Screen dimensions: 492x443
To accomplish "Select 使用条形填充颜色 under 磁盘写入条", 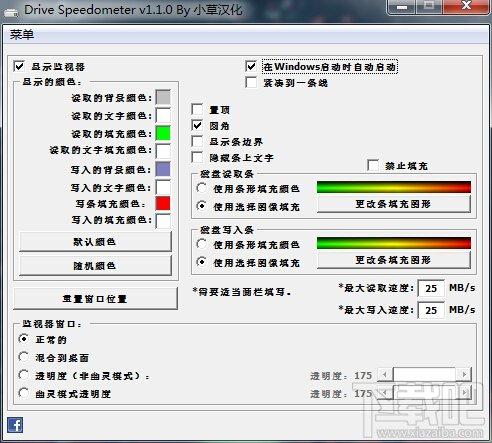I will point(202,244).
